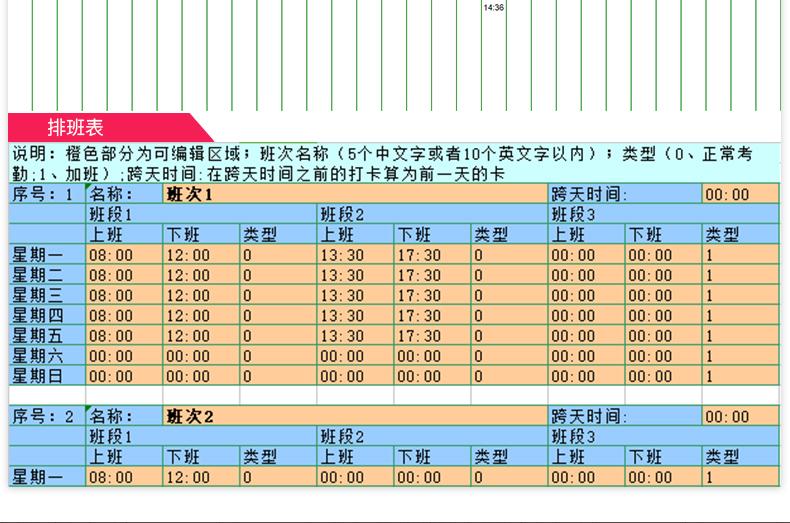The height and width of the screenshot is (523, 790).
Task: Click 班次1 星期四 班段1 类型 cell
Action: click(278, 316)
